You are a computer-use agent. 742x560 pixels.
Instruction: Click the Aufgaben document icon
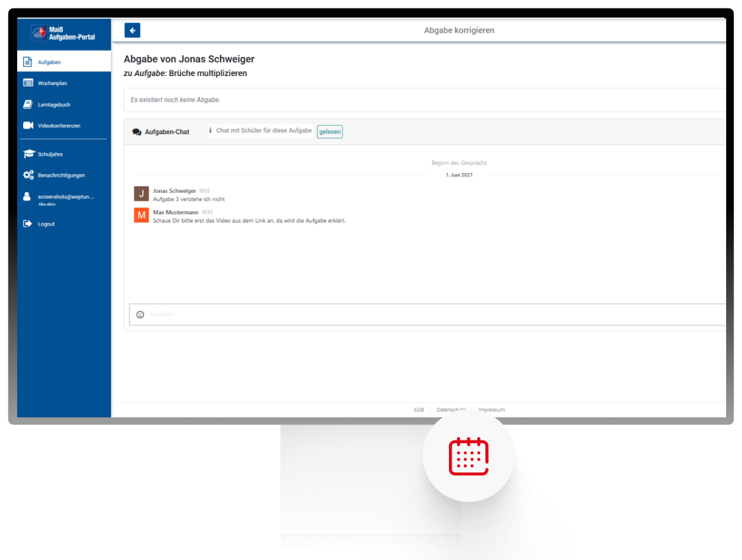(x=28, y=62)
